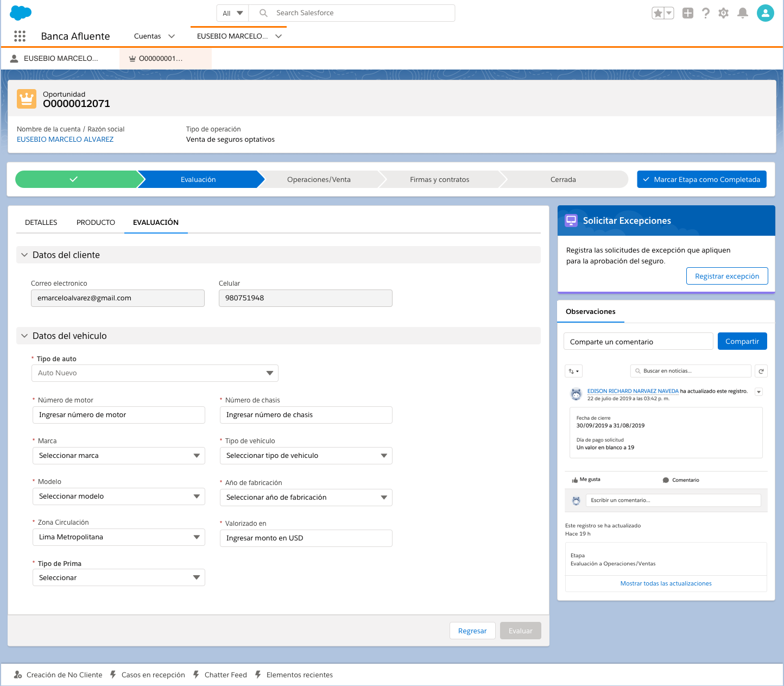
Task: Open the favorites list dropdown arrow
Action: (669, 13)
